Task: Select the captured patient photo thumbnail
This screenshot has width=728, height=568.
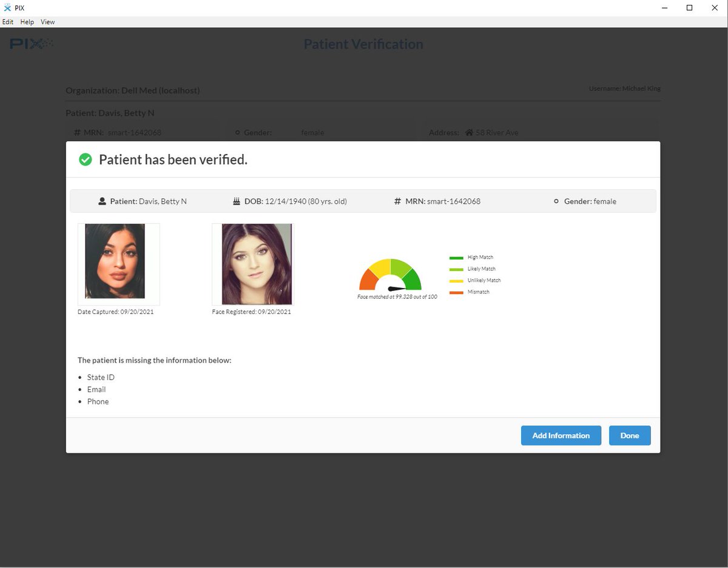Action: [x=119, y=264]
